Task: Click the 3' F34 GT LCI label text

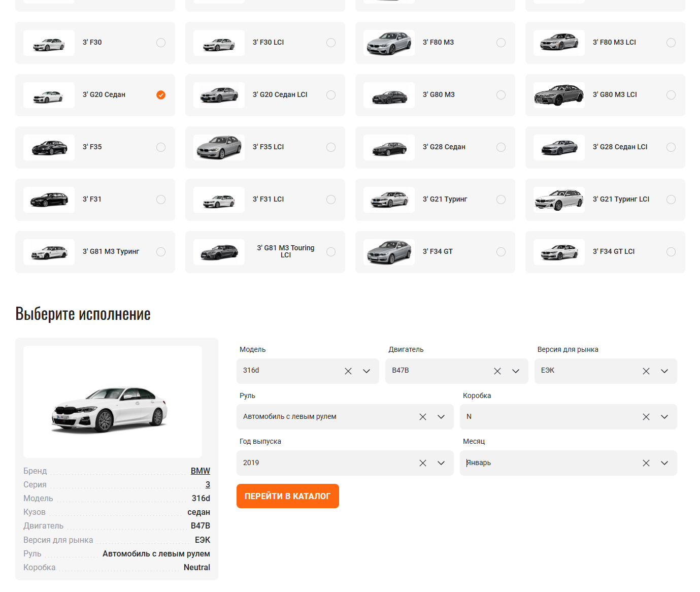Action: click(614, 252)
